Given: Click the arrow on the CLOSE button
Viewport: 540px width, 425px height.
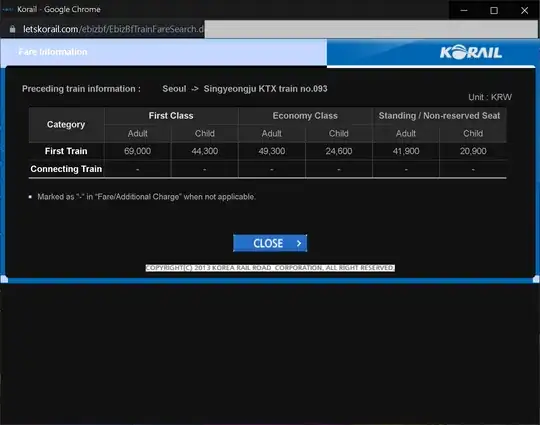Looking at the screenshot, I should click(299, 243).
